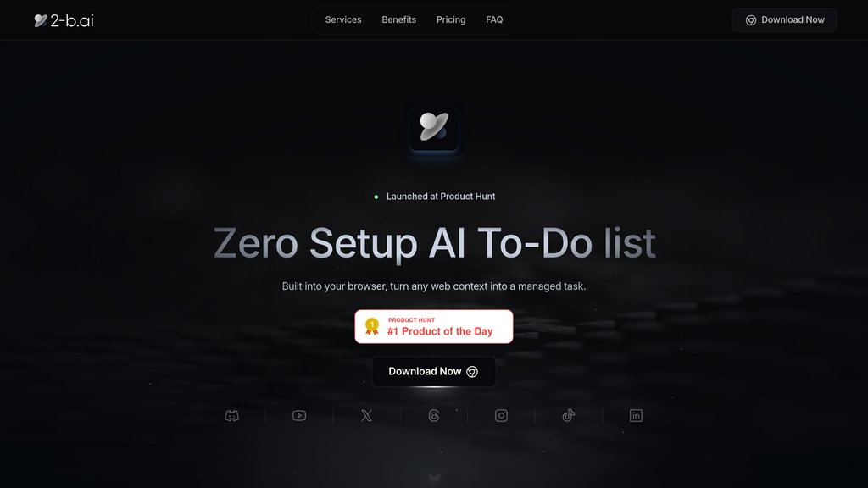
Task: Click the scroll-down chevron at the bottom
Action: tap(434, 478)
